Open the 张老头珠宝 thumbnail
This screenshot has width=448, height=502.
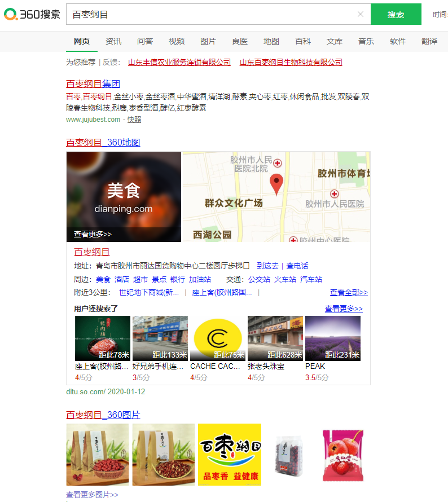pyautogui.click(x=275, y=338)
